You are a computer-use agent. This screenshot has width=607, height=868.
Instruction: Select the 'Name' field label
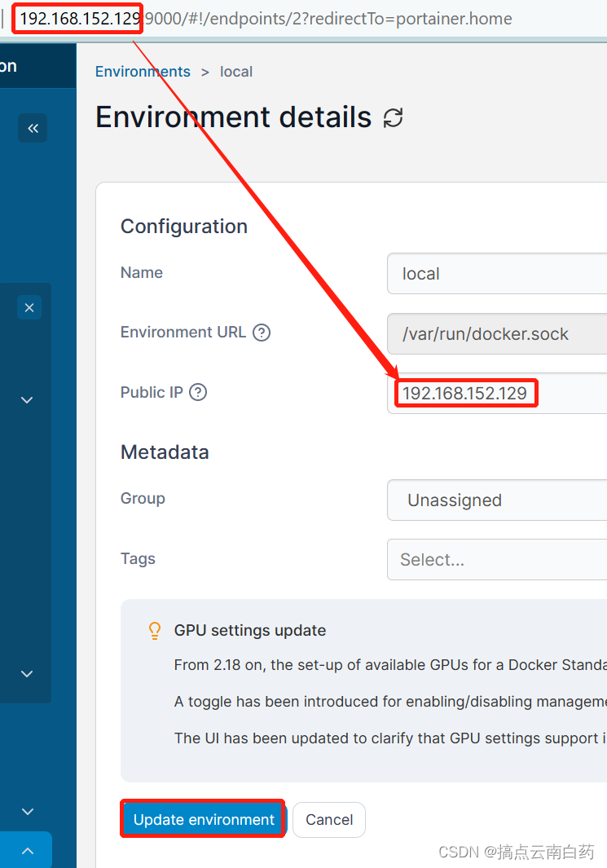pyautogui.click(x=142, y=272)
